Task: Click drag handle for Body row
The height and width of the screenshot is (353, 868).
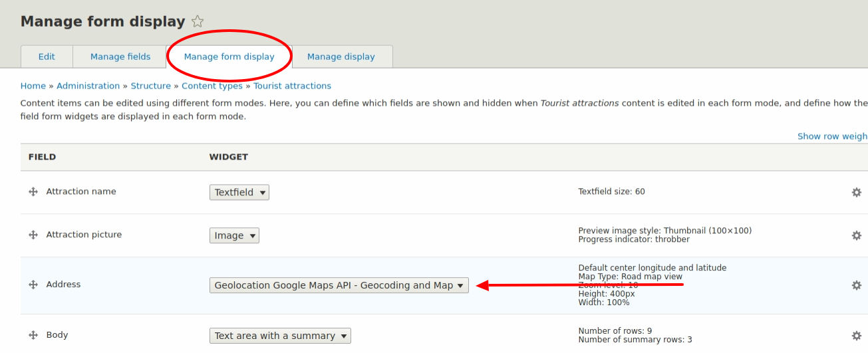Action: tap(33, 335)
